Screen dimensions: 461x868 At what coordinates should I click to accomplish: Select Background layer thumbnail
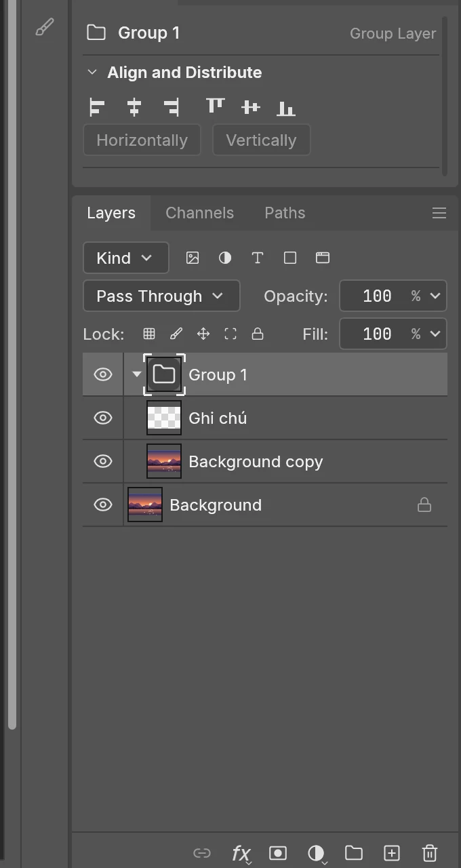[145, 505]
